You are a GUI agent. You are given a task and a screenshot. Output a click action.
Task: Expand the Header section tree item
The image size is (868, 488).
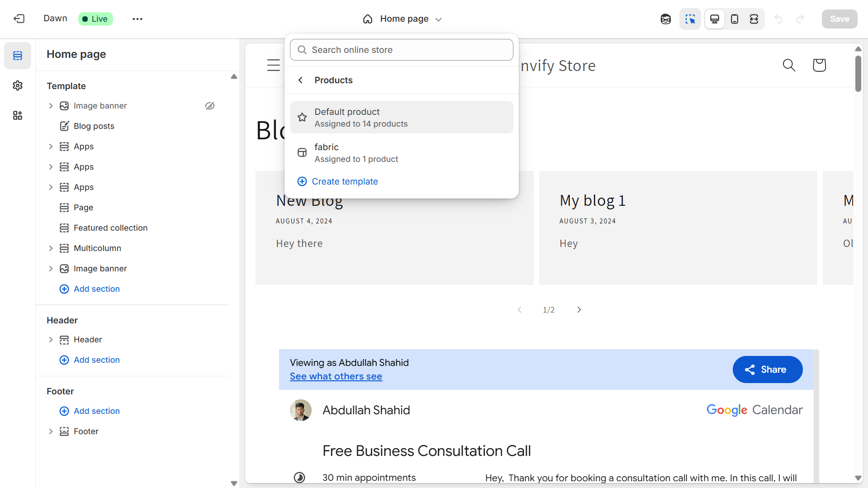coord(51,340)
